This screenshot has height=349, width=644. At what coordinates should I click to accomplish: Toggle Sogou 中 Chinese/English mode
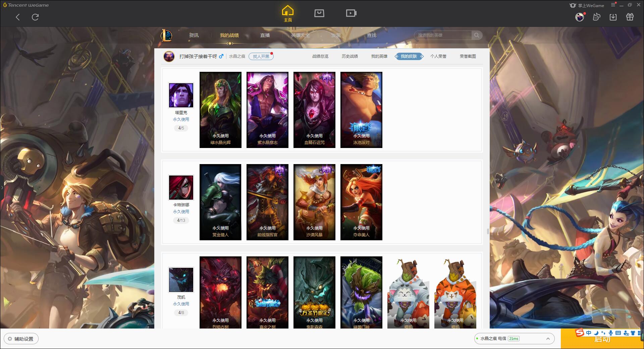pyautogui.click(x=589, y=333)
